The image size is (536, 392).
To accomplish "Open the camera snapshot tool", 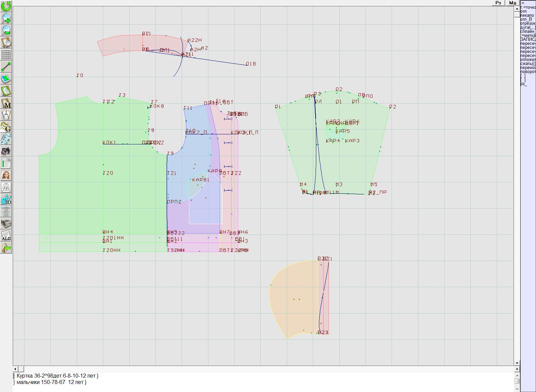I will (x=6, y=151).
